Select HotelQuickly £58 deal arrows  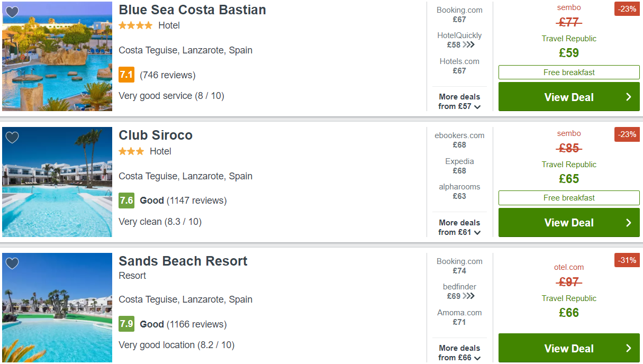(x=468, y=45)
